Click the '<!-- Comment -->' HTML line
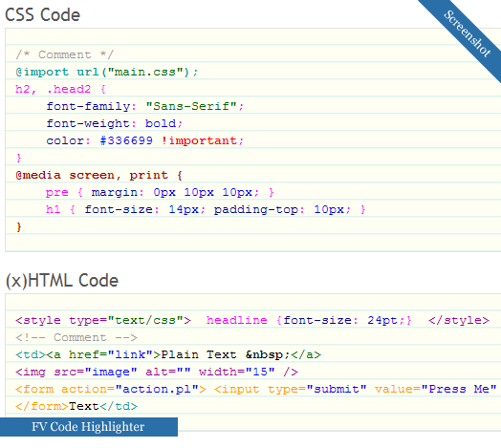501x448 pixels. (76, 337)
